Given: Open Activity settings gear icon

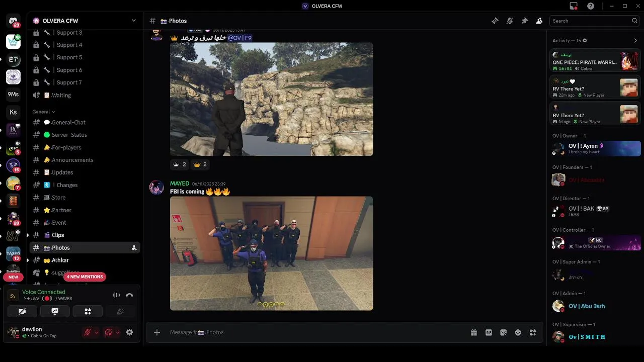Looking at the screenshot, I should tap(585, 41).
